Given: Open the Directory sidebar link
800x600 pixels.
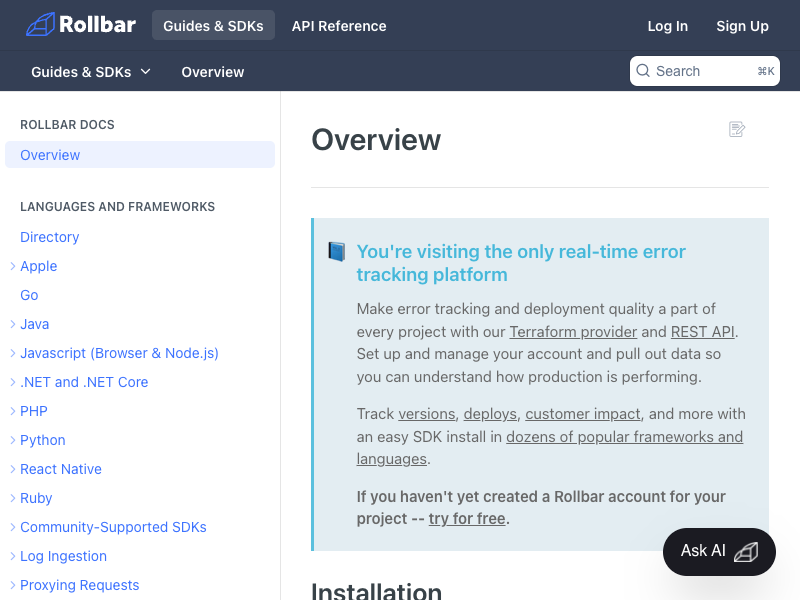Looking at the screenshot, I should [x=49, y=237].
